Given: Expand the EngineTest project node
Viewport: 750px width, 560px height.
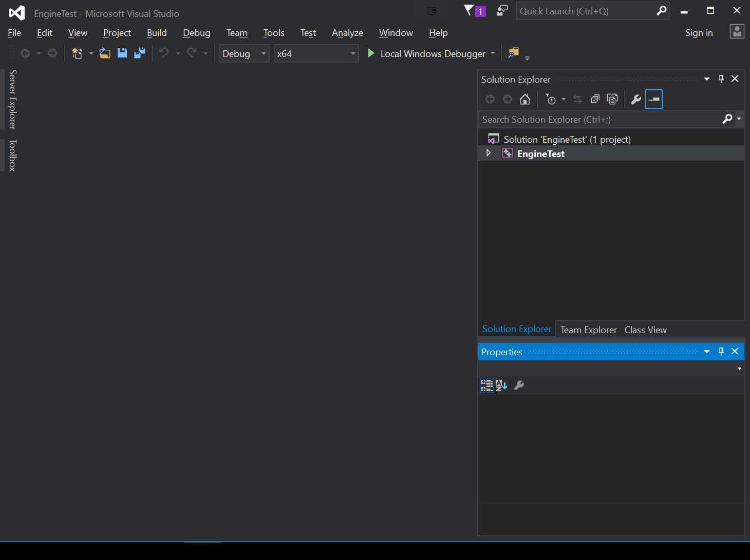Looking at the screenshot, I should (x=489, y=153).
